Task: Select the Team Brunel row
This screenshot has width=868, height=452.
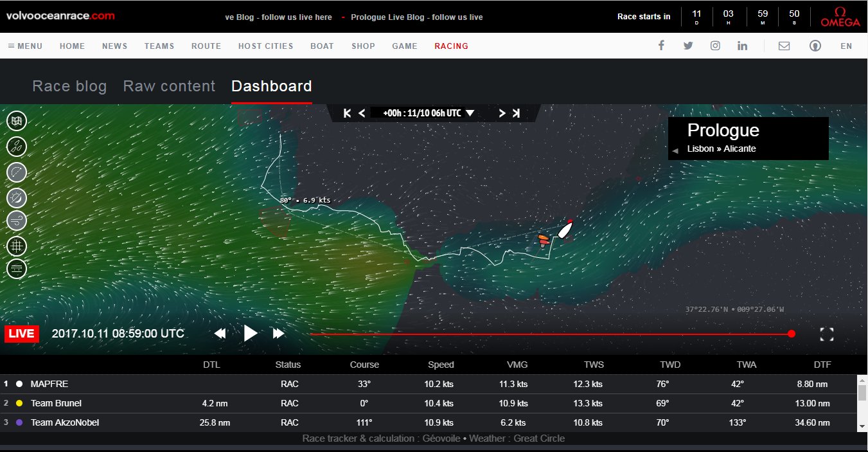Action: (x=429, y=403)
